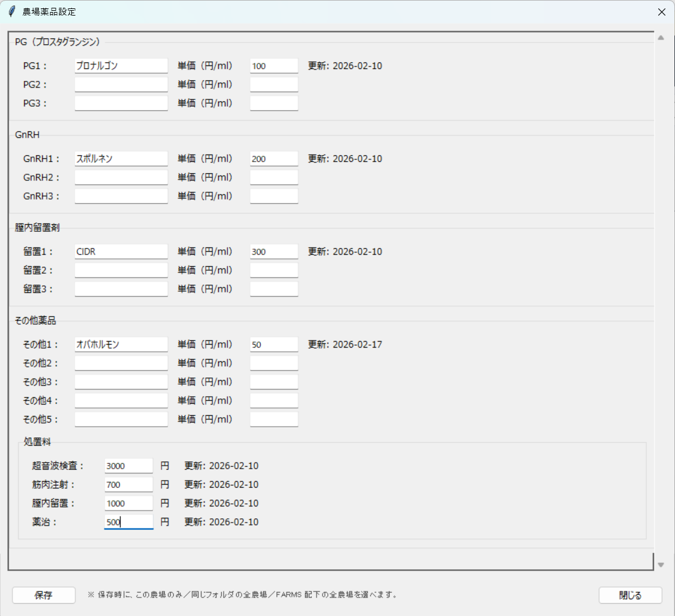The image size is (675, 616).
Task: Focus the その他4 drug name field
Action: coord(121,400)
